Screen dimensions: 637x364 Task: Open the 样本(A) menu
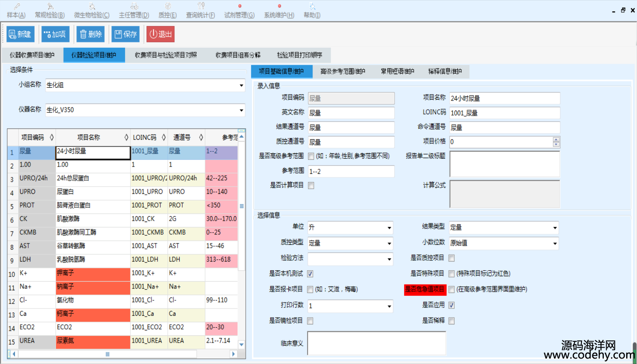click(16, 11)
